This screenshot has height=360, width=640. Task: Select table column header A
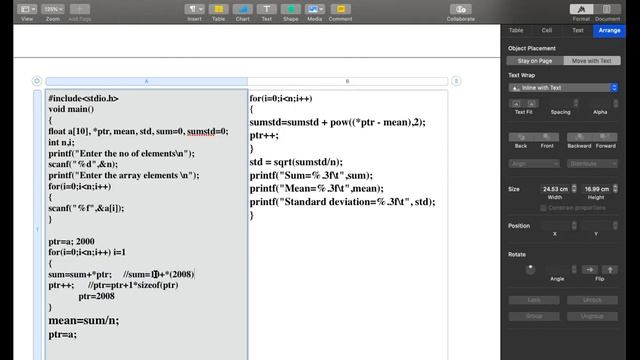(x=147, y=81)
